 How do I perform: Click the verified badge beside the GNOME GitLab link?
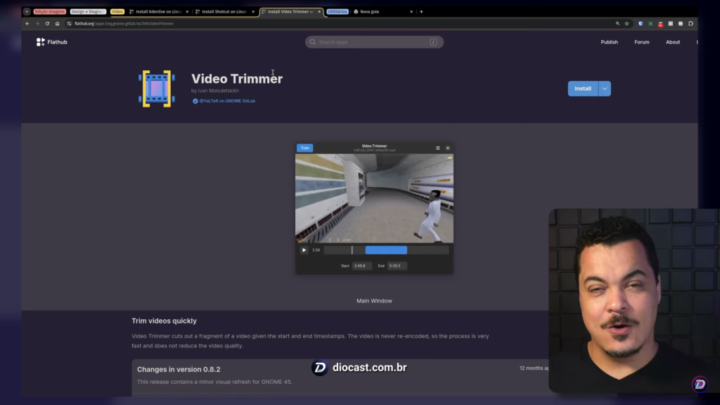[195, 101]
